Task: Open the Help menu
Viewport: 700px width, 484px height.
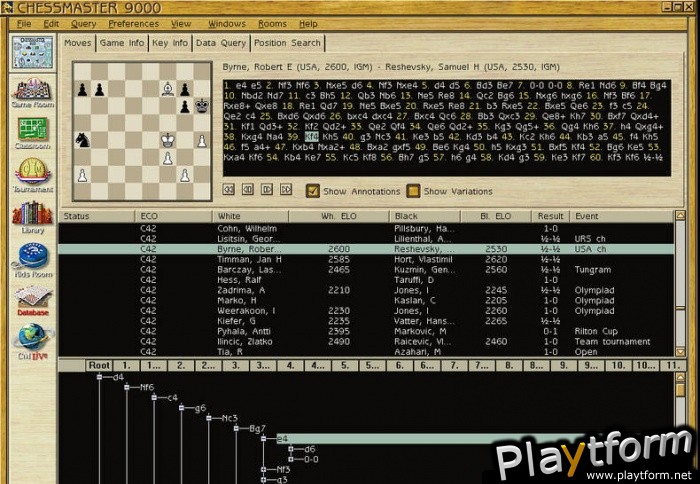Action: pos(308,24)
